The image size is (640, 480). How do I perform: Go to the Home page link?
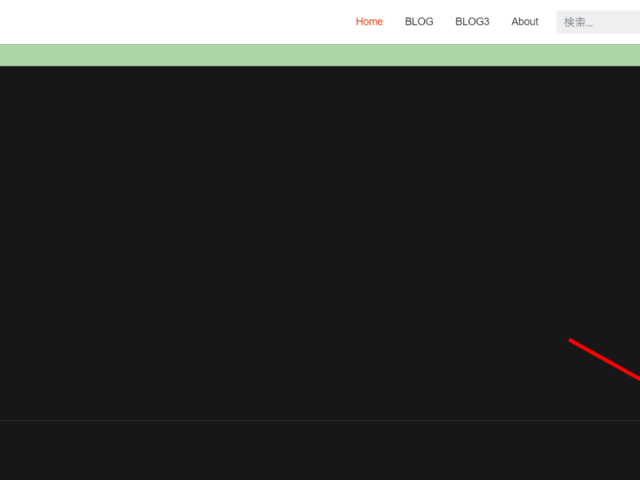tap(369, 22)
